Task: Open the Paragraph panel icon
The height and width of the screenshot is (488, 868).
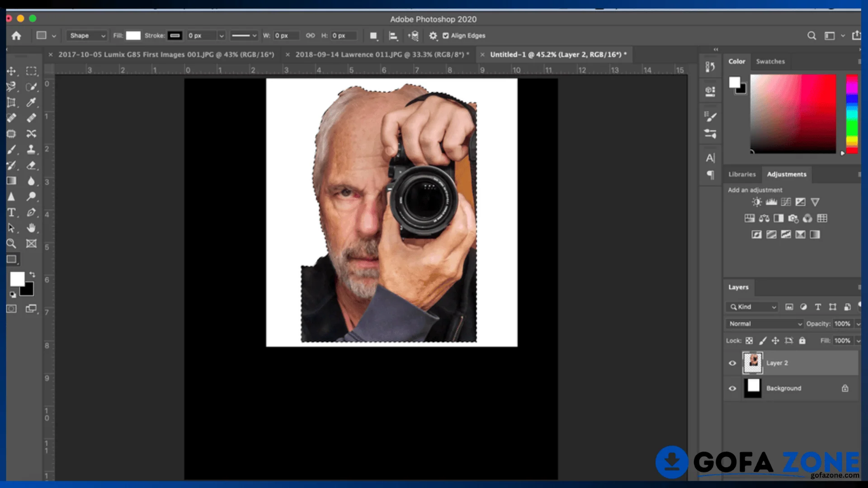Action: click(x=710, y=175)
